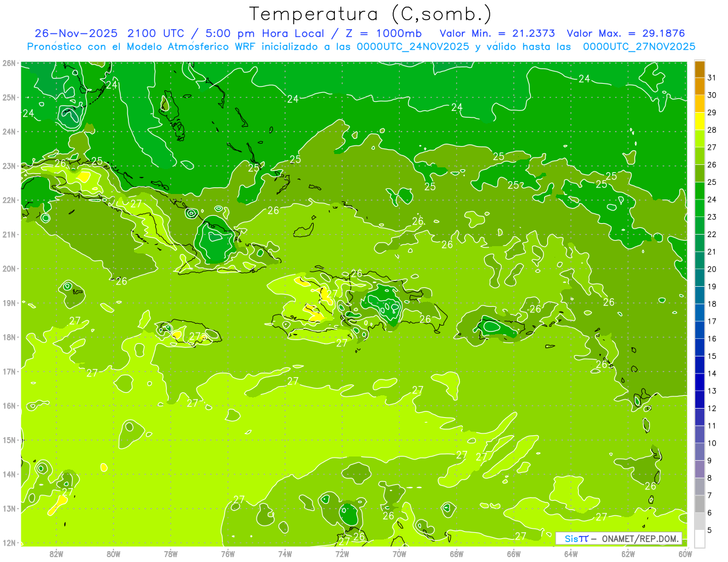Click the 76W longitude axis label
Viewport: 728px width, 562px height.
coord(228,554)
